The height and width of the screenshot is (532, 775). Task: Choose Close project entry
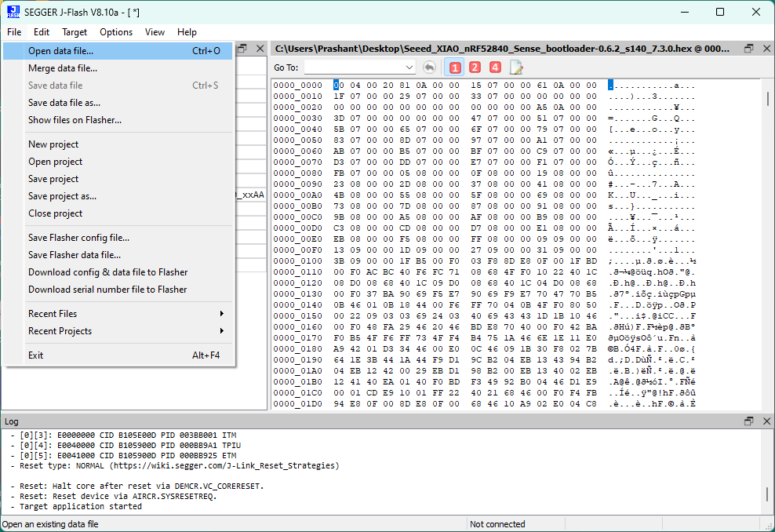118,213
